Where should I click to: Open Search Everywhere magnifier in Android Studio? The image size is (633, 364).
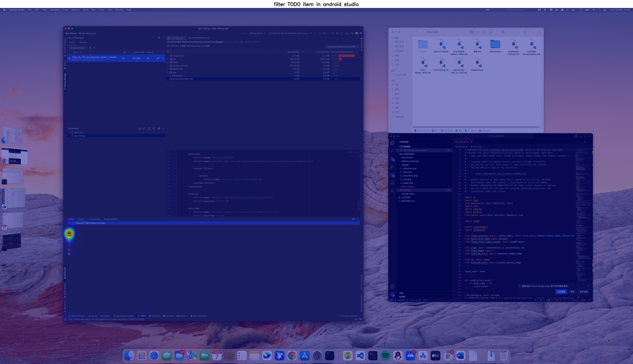pyautogui.click(x=352, y=33)
